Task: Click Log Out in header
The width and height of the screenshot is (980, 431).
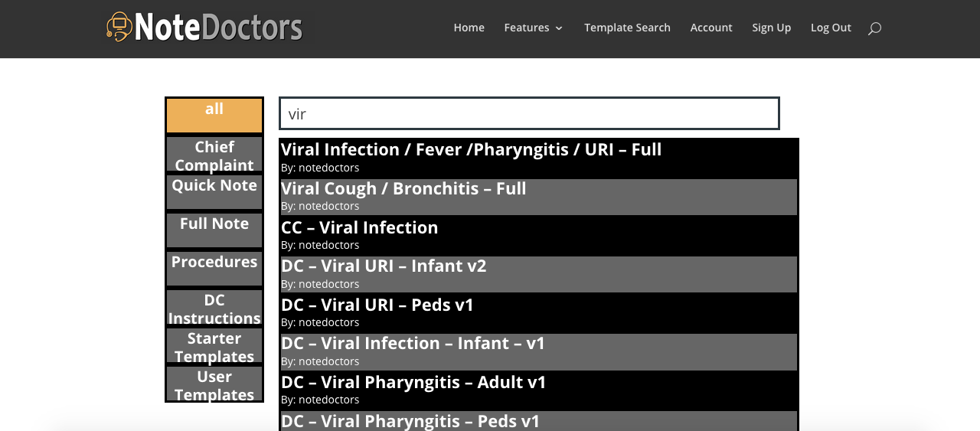Action: 831,28
